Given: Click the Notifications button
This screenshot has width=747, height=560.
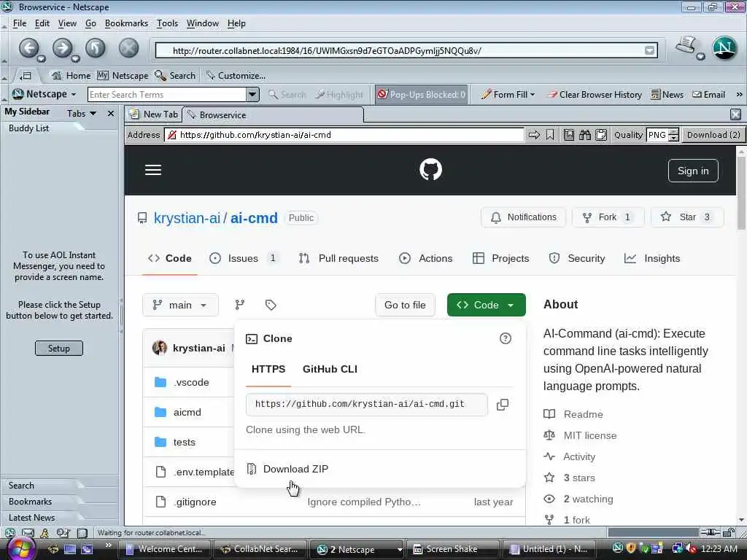Looking at the screenshot, I should [x=523, y=217].
